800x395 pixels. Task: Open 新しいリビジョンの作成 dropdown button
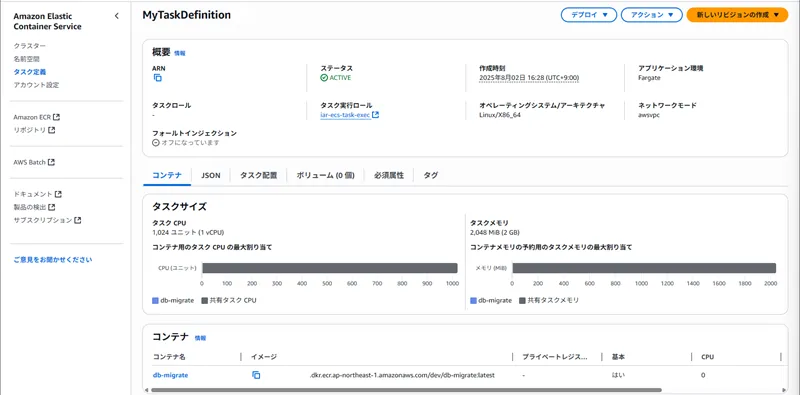(x=737, y=15)
